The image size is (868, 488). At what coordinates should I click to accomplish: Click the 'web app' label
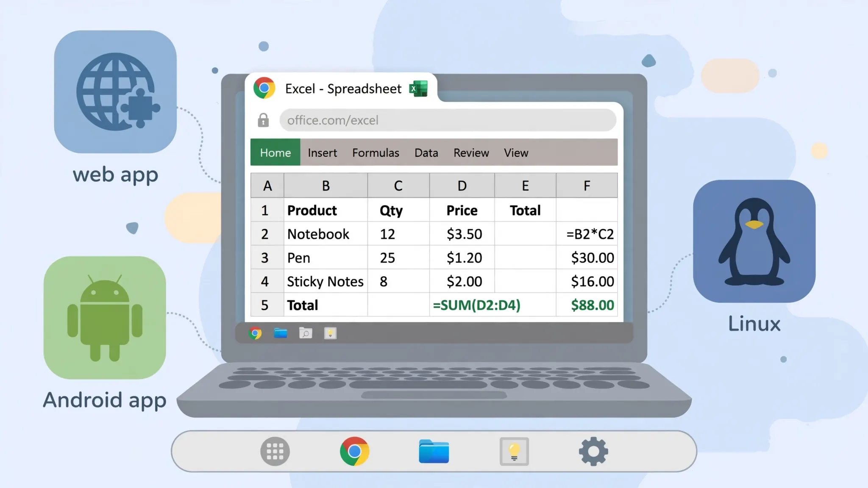115,175
